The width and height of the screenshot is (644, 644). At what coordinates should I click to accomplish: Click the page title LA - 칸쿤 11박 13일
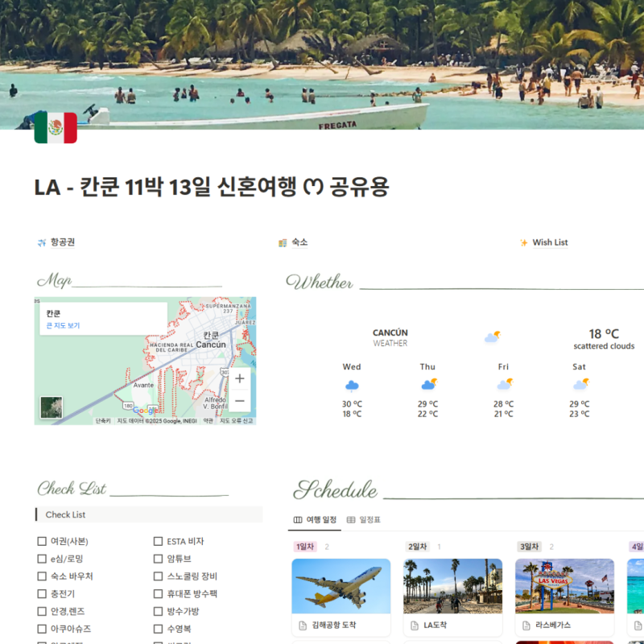coord(211,188)
